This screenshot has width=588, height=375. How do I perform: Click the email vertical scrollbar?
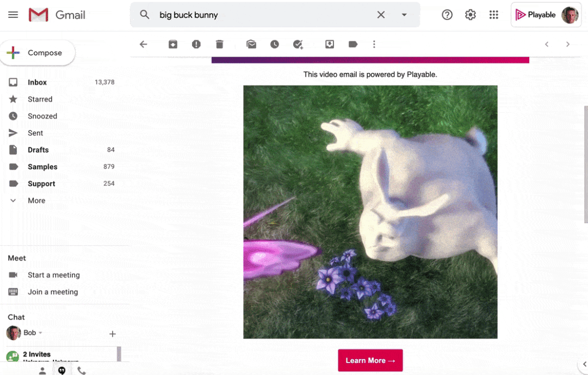[586, 164]
